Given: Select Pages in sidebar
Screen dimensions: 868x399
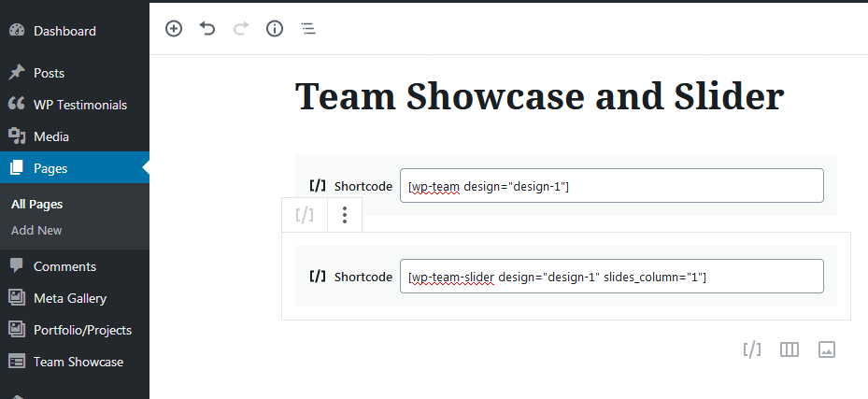Looking at the screenshot, I should tap(75, 167).
